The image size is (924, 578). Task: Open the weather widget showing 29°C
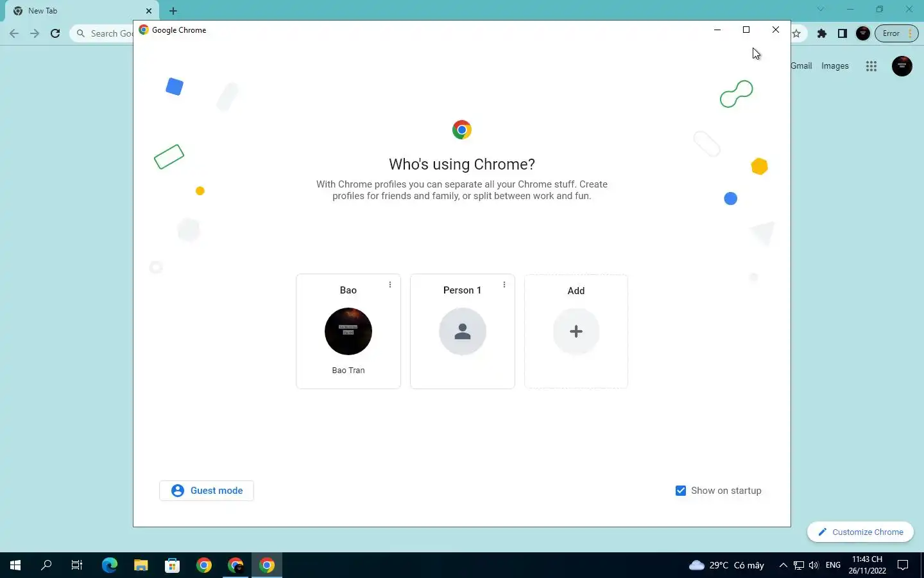click(726, 565)
